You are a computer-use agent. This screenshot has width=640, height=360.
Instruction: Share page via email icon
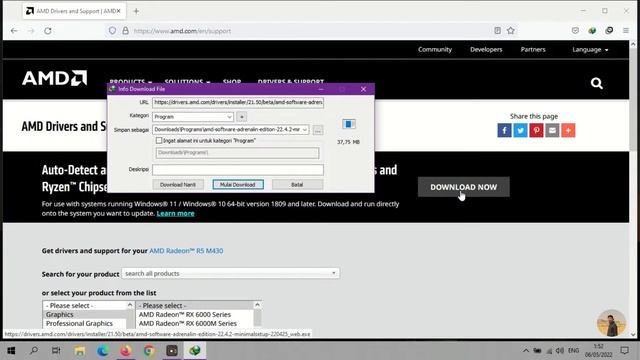tap(552, 131)
